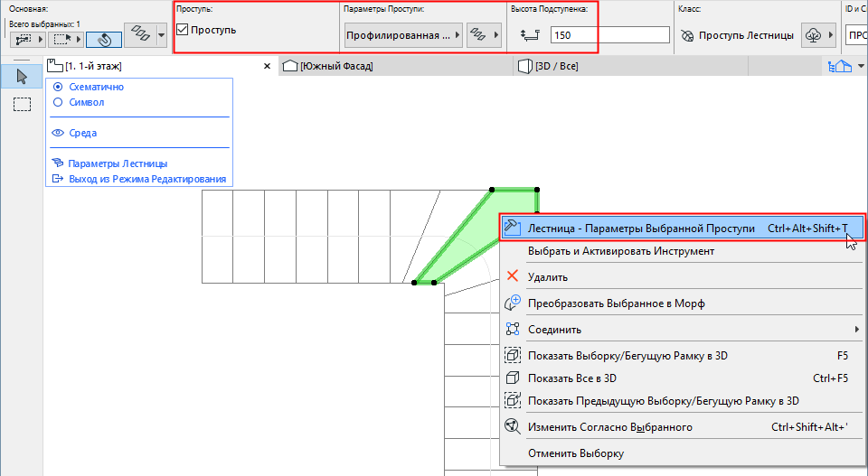This screenshot has width=868, height=476.
Task: Click the tab overview house icon
Action: 840,66
